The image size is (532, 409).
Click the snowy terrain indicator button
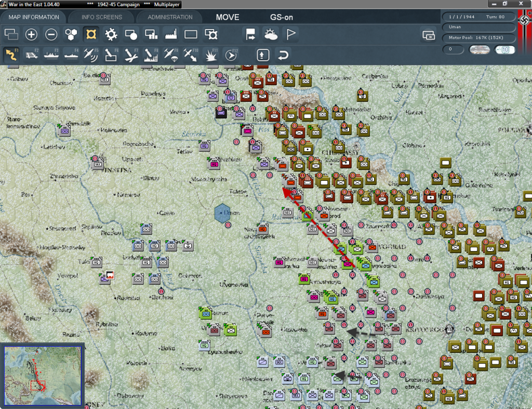coord(480,49)
